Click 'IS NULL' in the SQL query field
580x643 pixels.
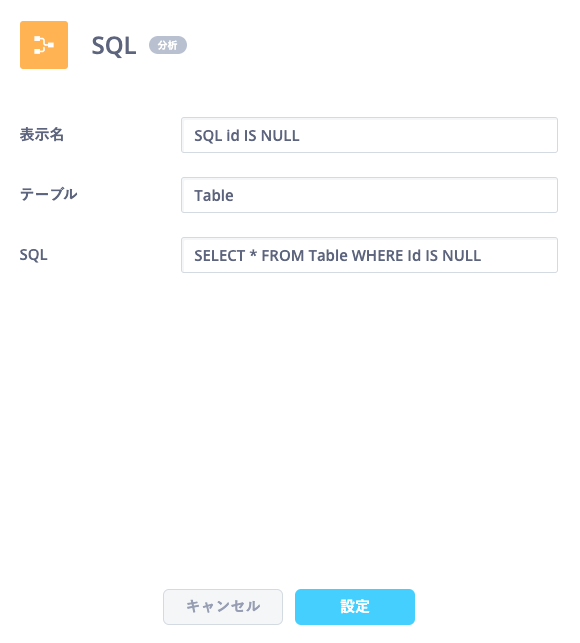click(453, 256)
